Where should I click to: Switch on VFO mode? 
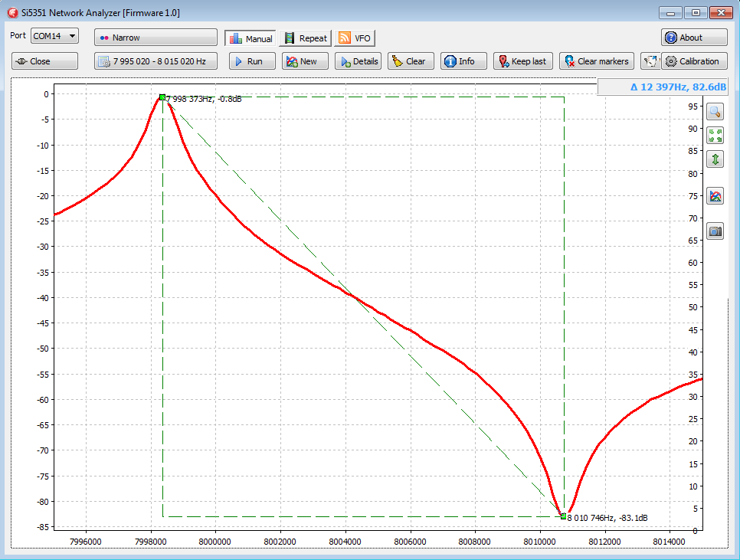click(x=354, y=38)
